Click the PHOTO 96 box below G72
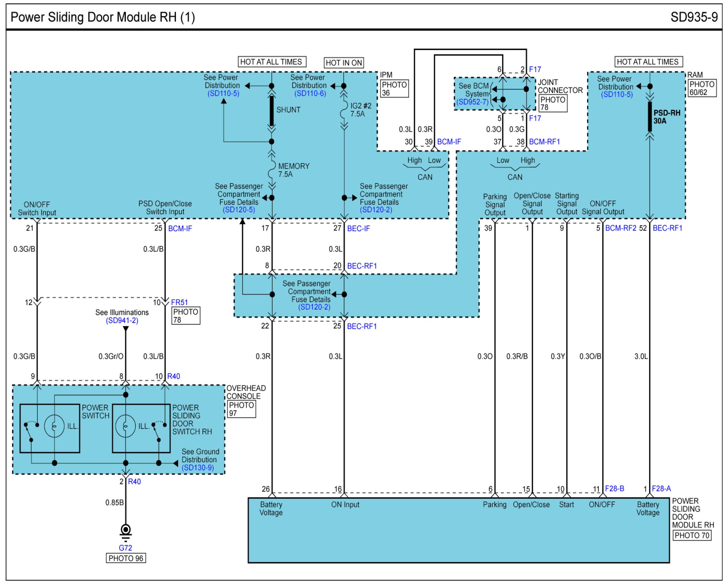 coord(126,558)
